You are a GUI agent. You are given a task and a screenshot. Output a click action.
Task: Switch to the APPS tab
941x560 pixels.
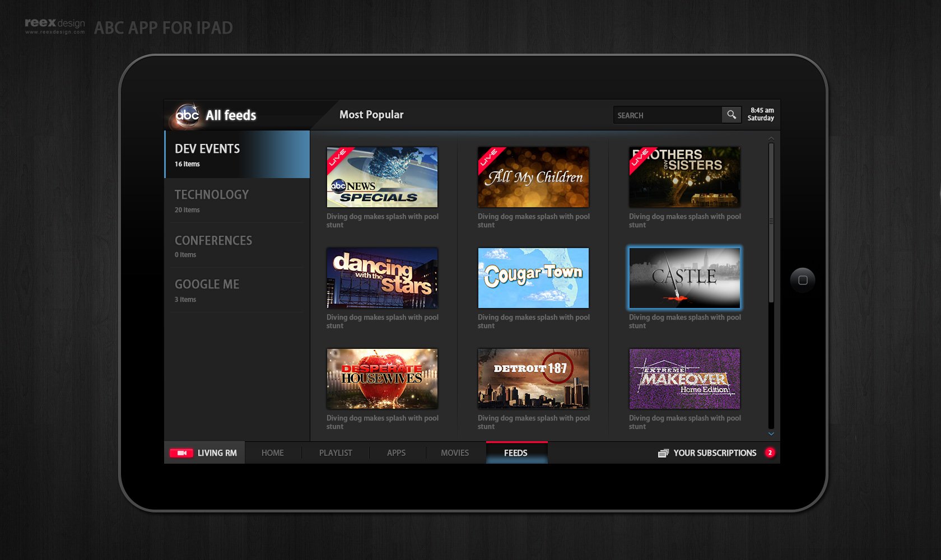(397, 453)
